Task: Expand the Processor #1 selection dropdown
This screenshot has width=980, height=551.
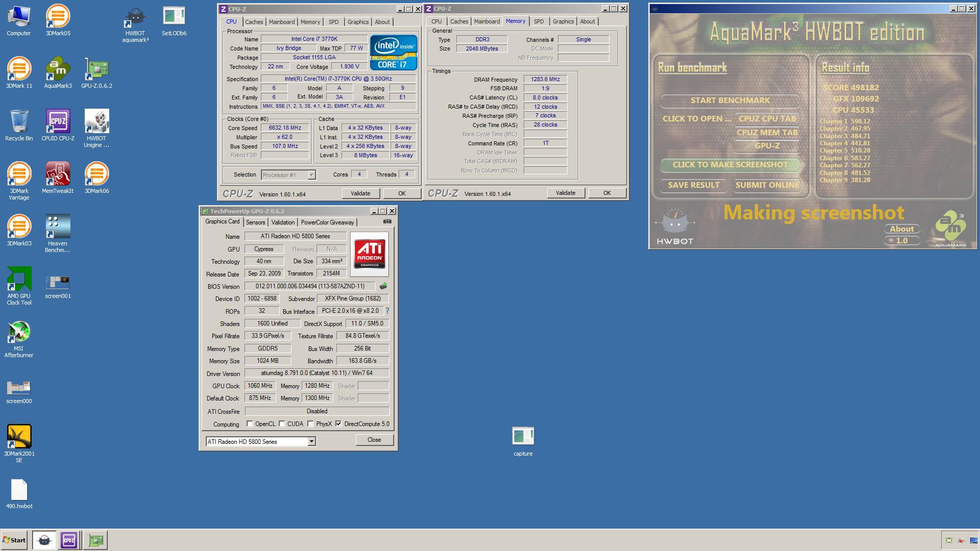Action: [311, 175]
